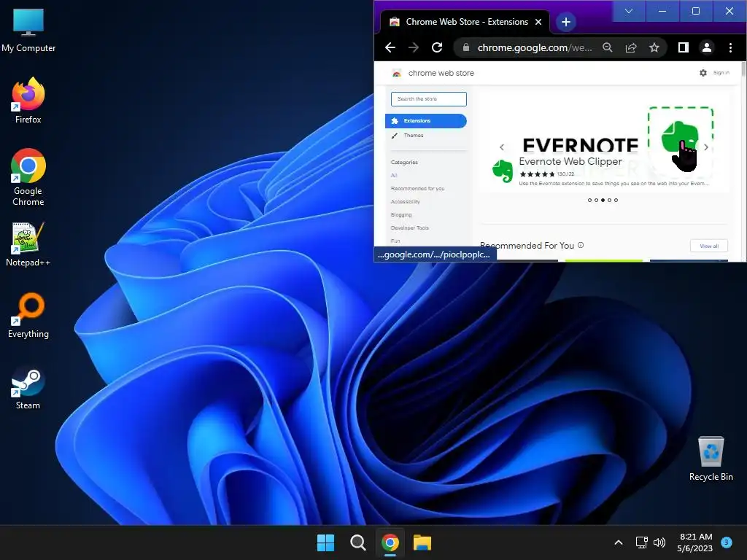Open a new tab with plus button

click(565, 22)
